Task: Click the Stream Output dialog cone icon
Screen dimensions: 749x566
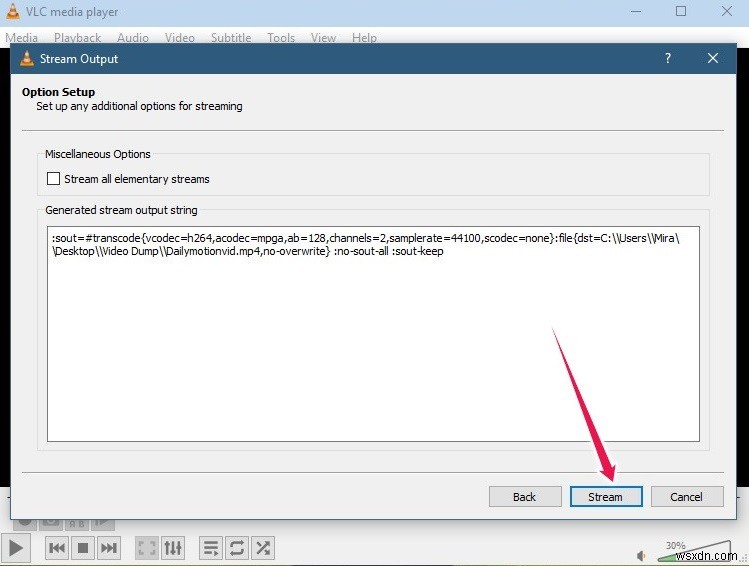Action: click(x=27, y=58)
